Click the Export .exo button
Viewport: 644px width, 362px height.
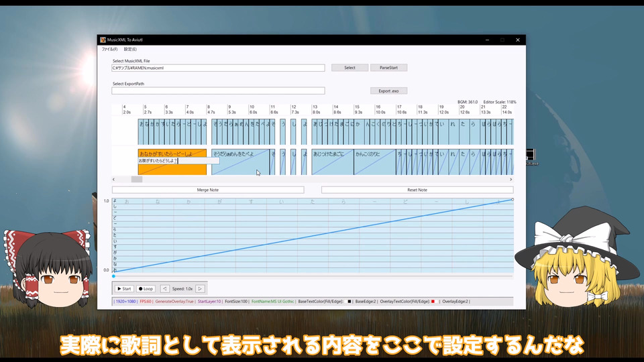coord(388,90)
